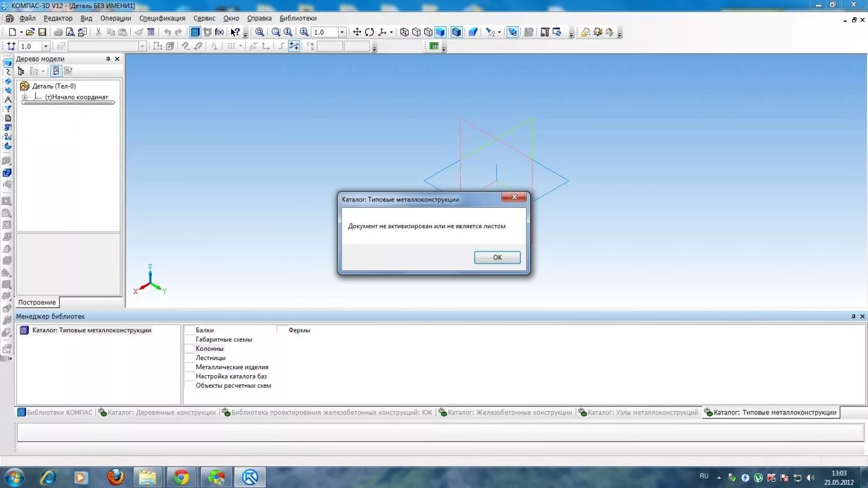Image resolution: width=868 pixels, height=488 pixels.
Task: Open the Спецификация menu
Action: click(162, 19)
